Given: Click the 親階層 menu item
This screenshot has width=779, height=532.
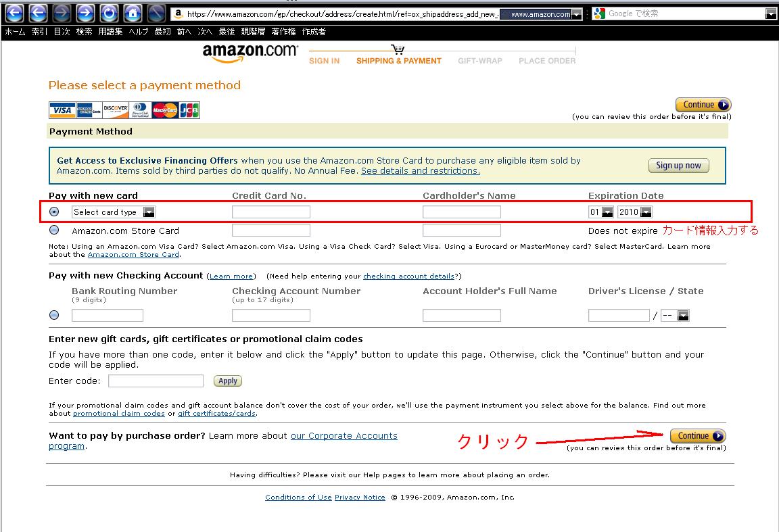Looking at the screenshot, I should point(253,32).
